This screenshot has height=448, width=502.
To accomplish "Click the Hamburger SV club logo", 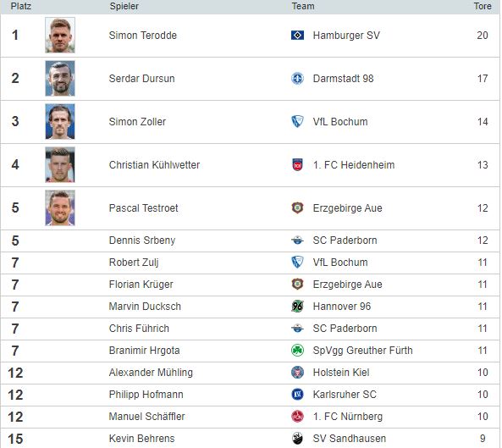I will [297, 36].
